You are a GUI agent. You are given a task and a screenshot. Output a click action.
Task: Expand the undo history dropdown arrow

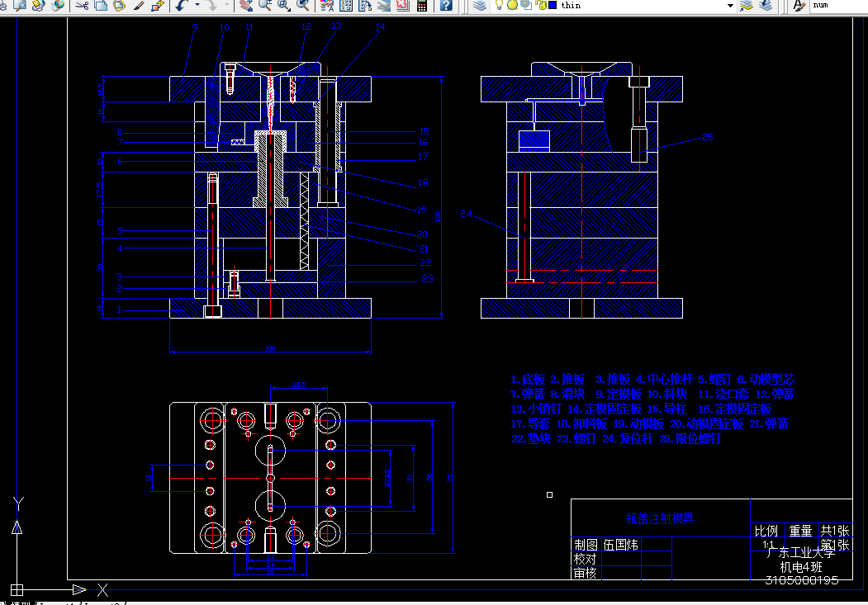pyautogui.click(x=197, y=6)
